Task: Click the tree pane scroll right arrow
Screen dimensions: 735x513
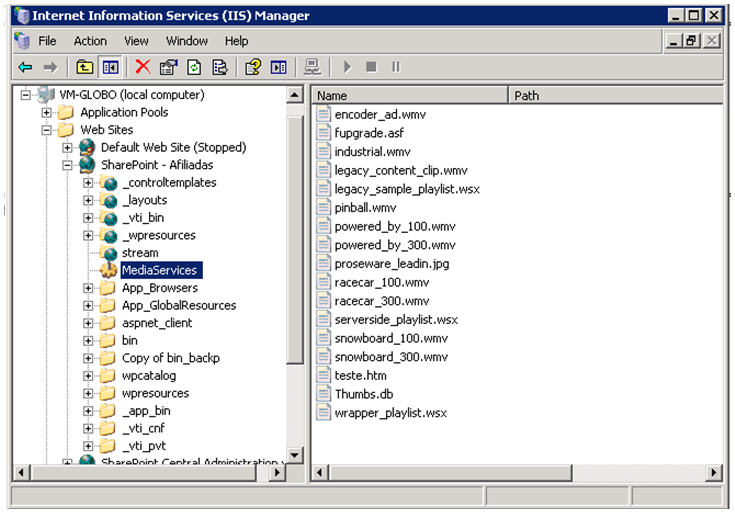Action: click(x=277, y=472)
